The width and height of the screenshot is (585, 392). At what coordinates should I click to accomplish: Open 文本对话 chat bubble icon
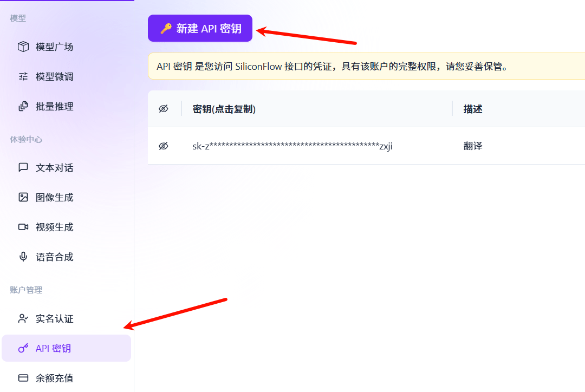coord(23,168)
